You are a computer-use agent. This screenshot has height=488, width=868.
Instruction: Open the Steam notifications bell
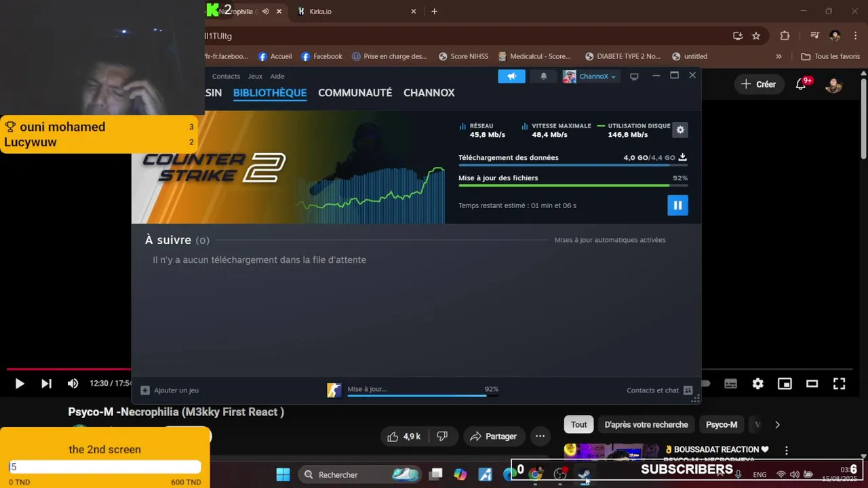pos(543,77)
